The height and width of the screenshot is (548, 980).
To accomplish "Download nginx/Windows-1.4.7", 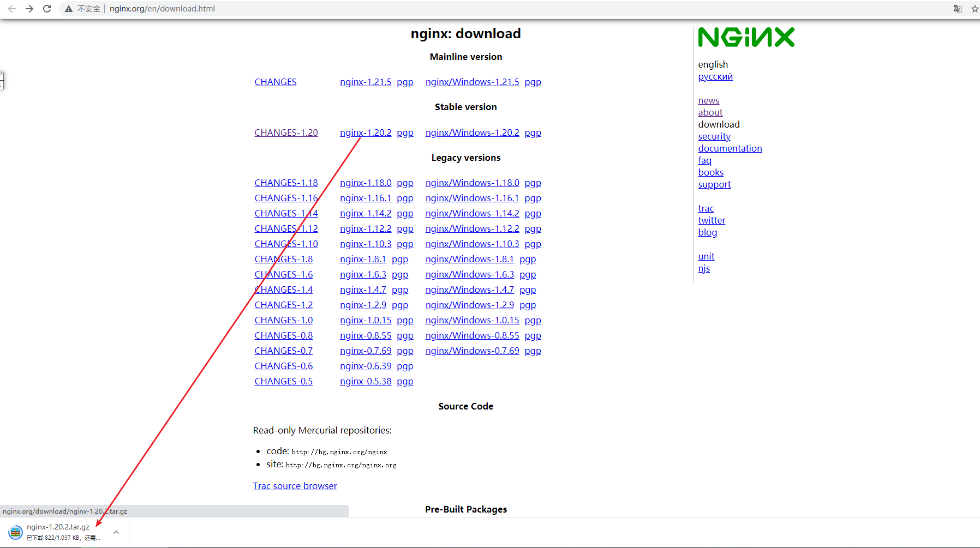I will click(470, 290).
